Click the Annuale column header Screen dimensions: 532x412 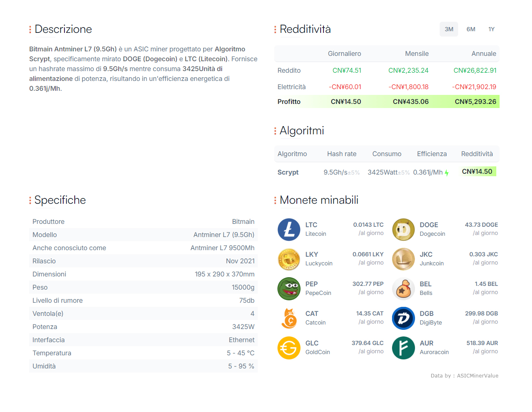tap(484, 53)
